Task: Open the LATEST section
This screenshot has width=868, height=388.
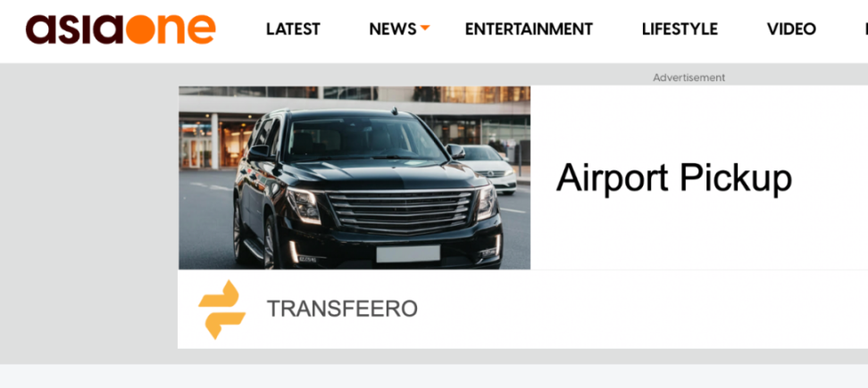Action: tap(293, 29)
